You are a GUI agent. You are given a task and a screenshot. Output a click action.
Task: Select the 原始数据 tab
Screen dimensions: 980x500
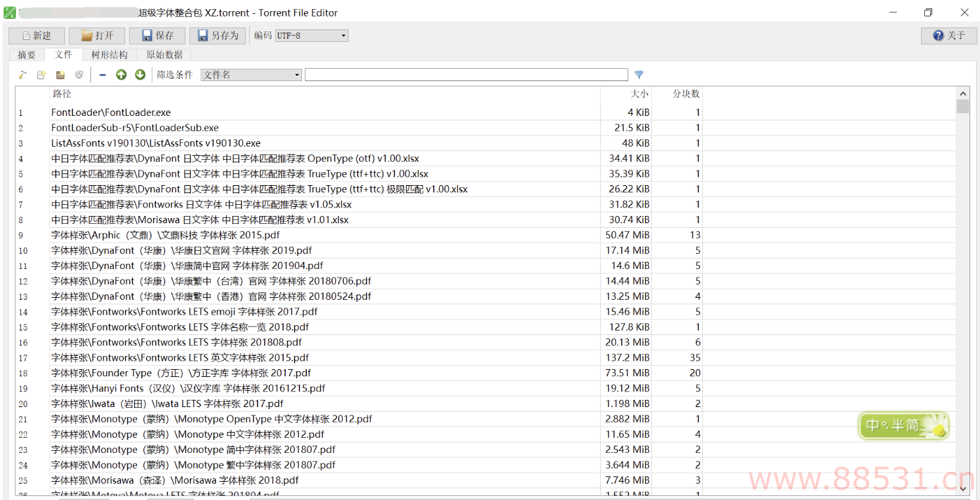[164, 55]
